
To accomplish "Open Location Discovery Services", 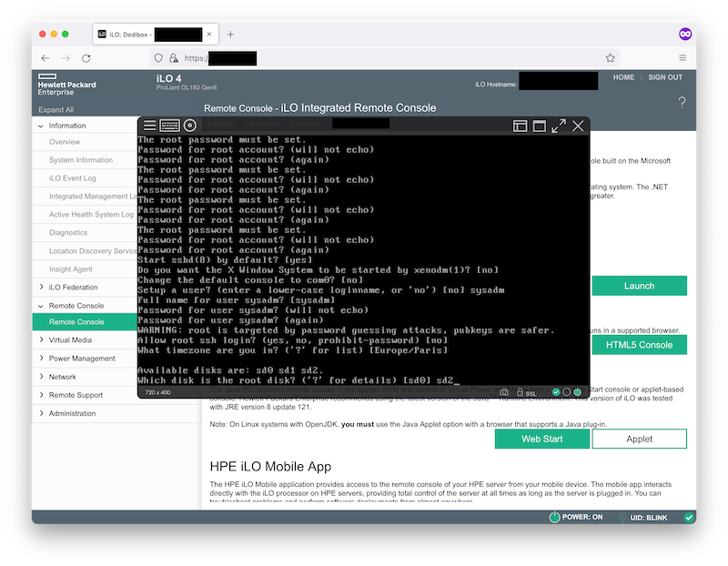I will (93, 251).
